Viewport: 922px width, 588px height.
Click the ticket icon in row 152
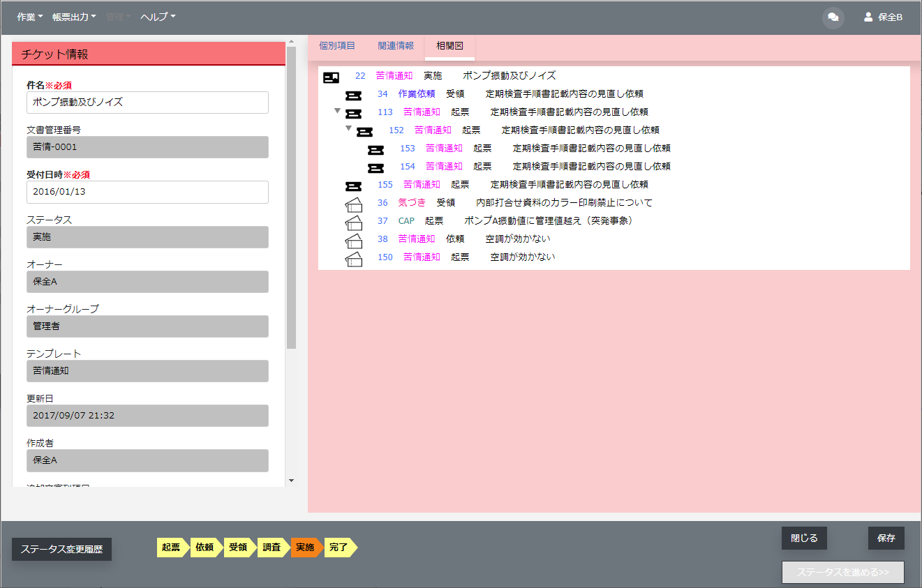tap(364, 132)
